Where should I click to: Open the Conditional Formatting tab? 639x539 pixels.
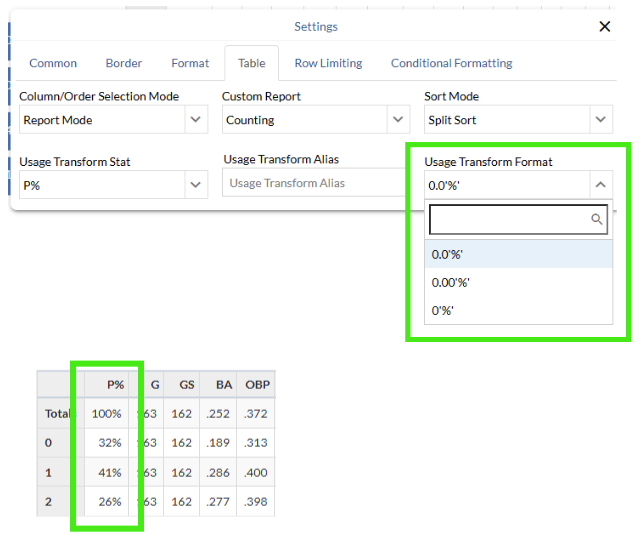451,63
